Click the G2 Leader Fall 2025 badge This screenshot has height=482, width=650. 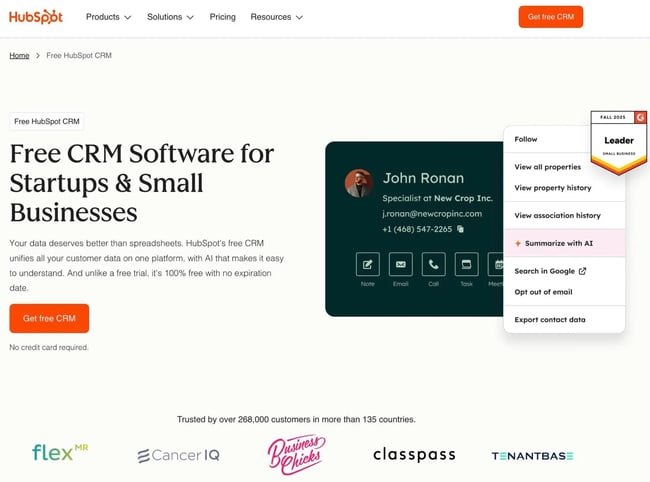tap(618, 143)
